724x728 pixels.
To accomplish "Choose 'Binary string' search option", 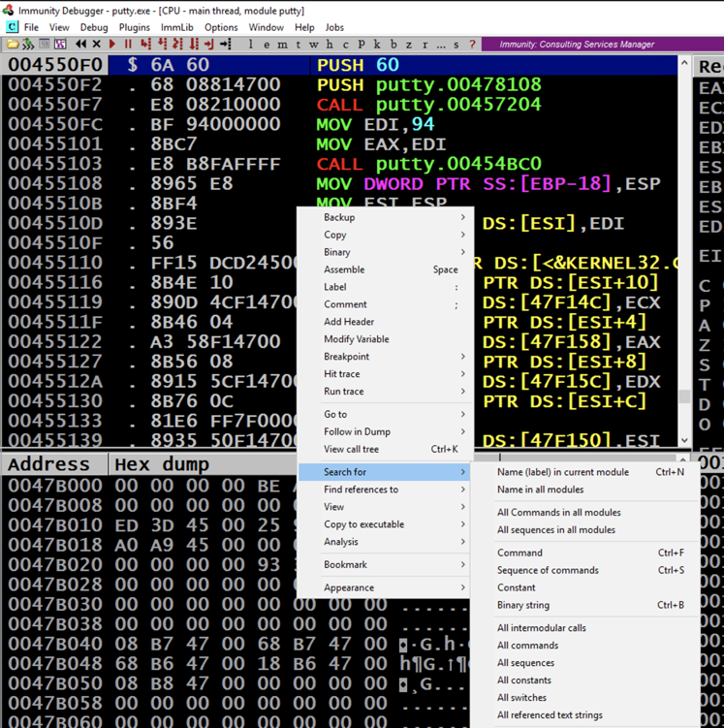I will 586,605.
